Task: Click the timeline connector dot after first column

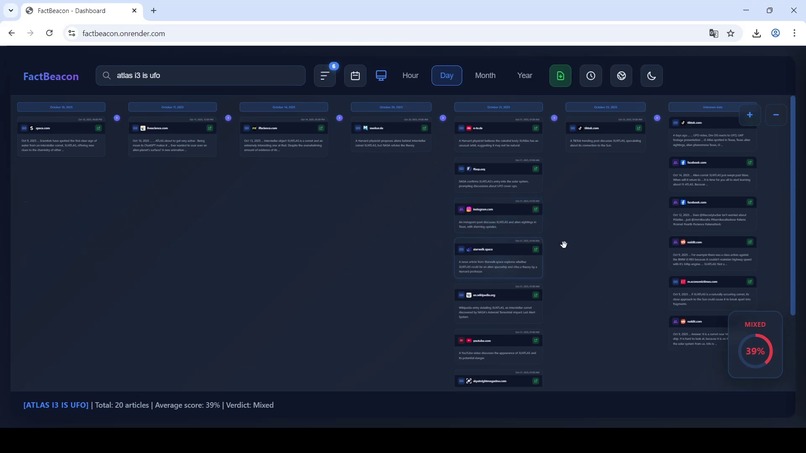Action: (117, 118)
